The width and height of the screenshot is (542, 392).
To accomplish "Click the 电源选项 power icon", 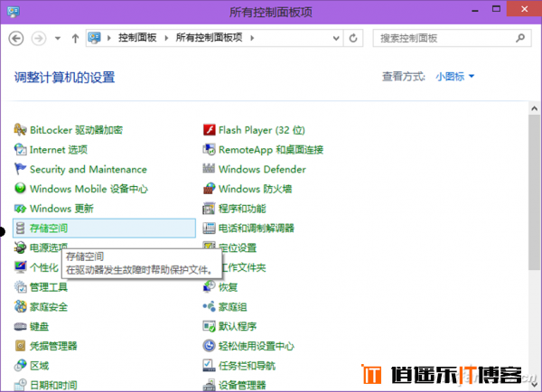I will coord(20,247).
